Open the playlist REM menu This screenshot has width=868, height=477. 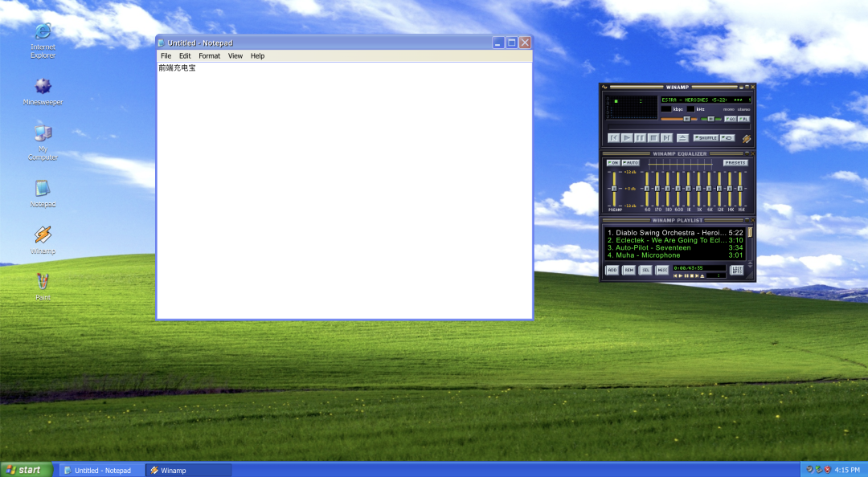(x=628, y=270)
